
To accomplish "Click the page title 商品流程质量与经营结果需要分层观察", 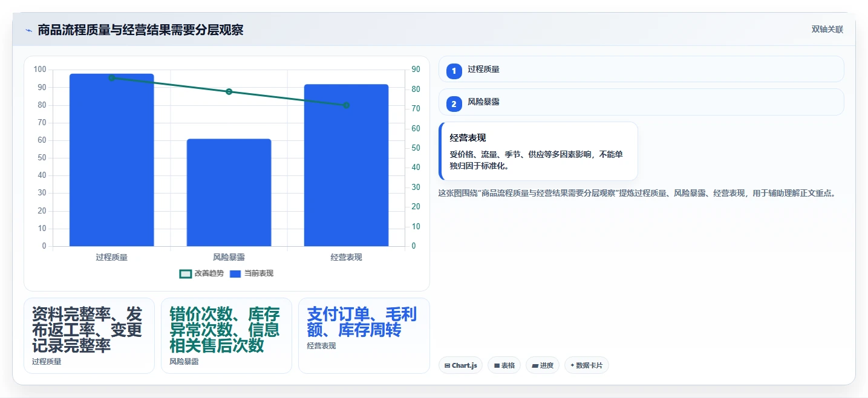I will point(140,30).
